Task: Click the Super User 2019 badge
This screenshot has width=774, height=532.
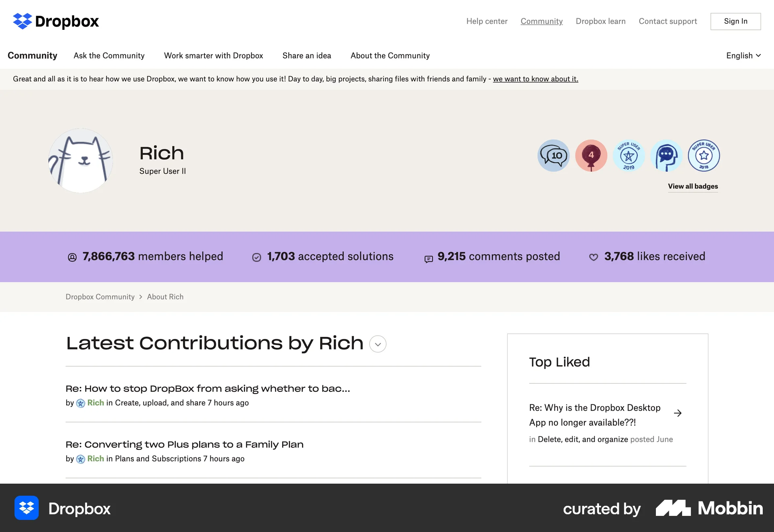Action: coord(628,156)
